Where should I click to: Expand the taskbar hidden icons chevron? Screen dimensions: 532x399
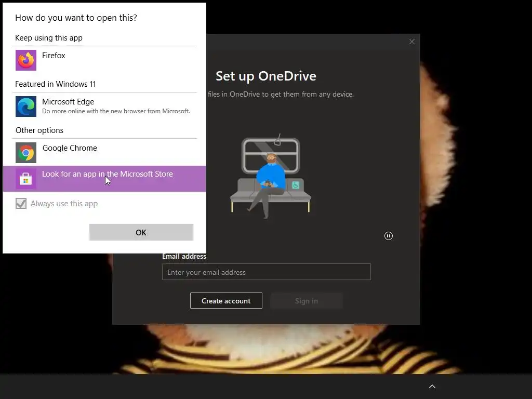point(432,387)
